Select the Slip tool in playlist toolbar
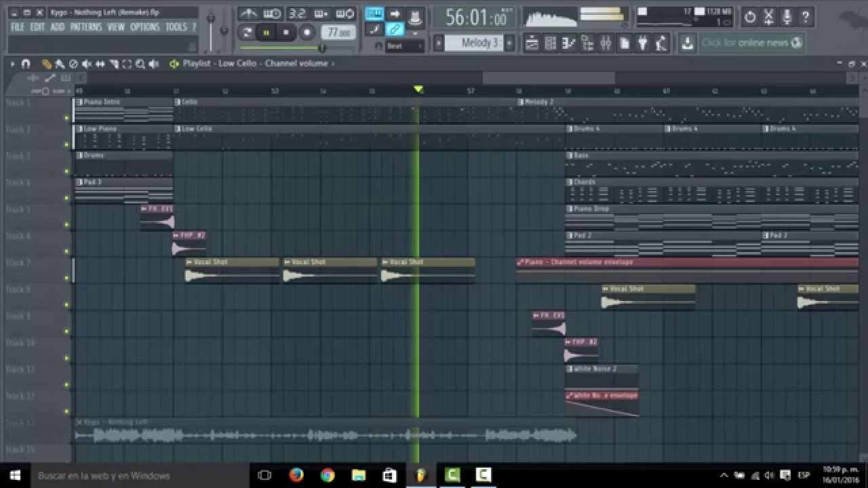This screenshot has width=868, height=488. 100,64
